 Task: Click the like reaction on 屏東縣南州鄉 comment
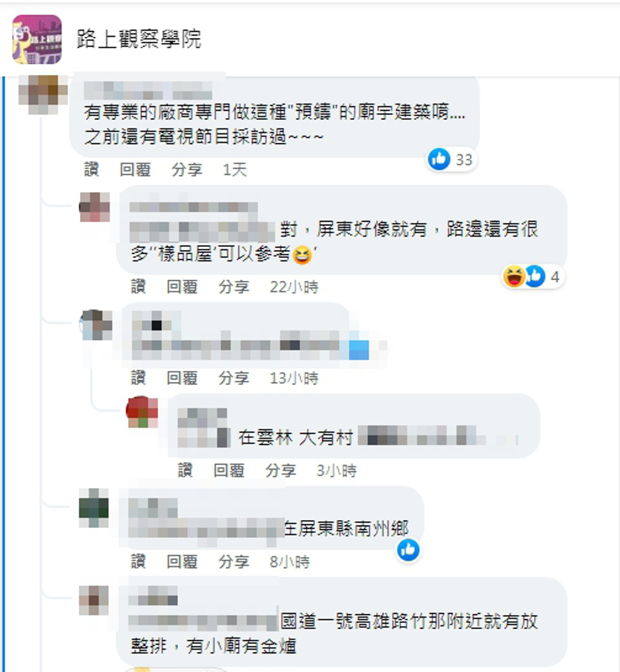point(408,550)
